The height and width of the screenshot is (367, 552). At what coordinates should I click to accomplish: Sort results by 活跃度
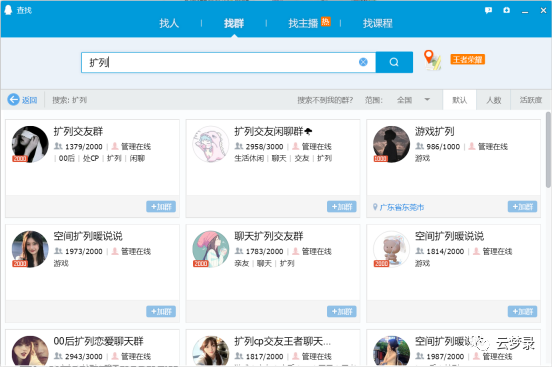coord(531,100)
